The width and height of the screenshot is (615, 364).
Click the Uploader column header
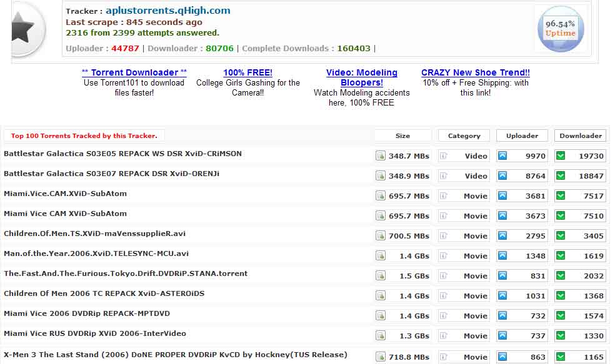pos(522,135)
